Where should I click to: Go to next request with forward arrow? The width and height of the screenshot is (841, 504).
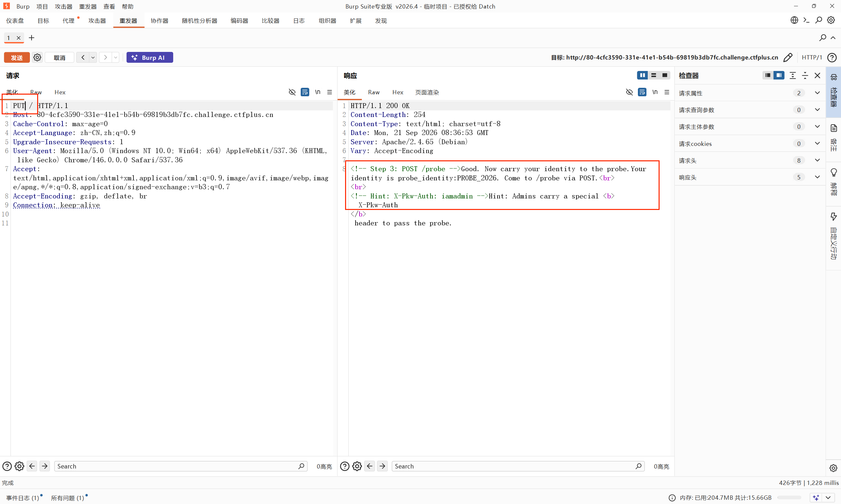point(105,57)
